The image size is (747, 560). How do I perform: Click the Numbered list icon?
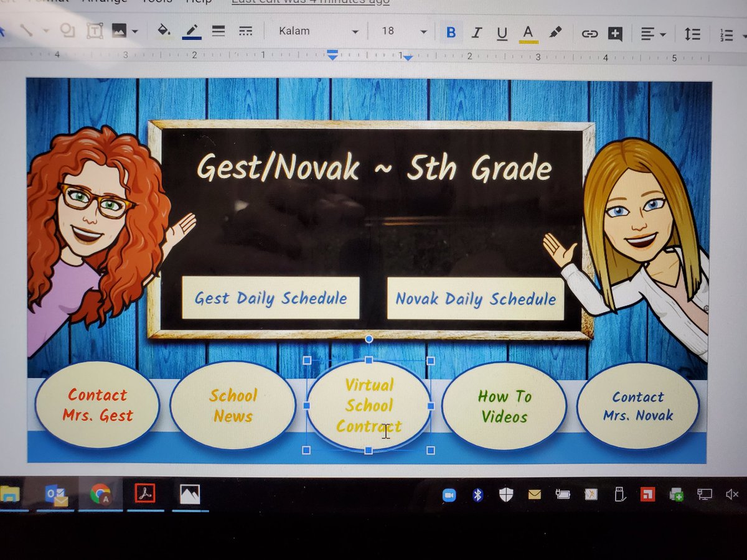[x=726, y=35]
